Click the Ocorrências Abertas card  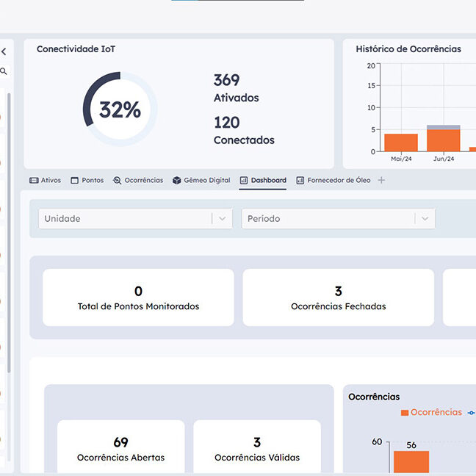(x=120, y=449)
